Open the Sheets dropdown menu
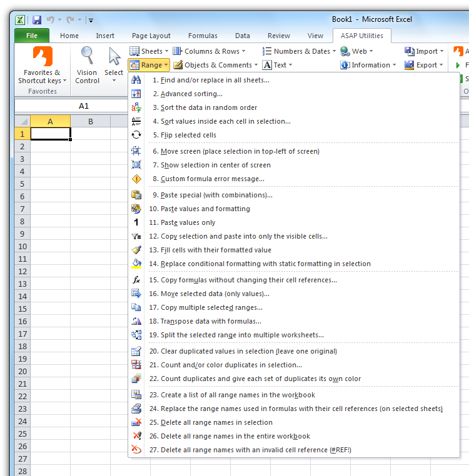 pos(149,51)
